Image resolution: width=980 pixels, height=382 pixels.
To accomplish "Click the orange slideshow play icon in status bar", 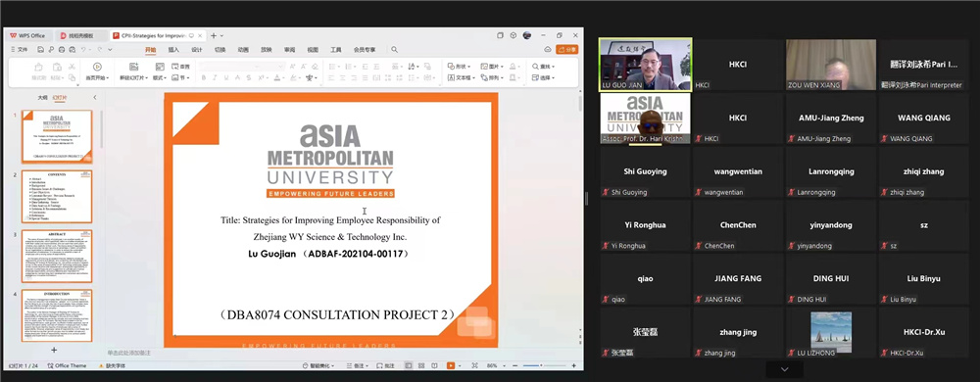I will tap(451, 365).
